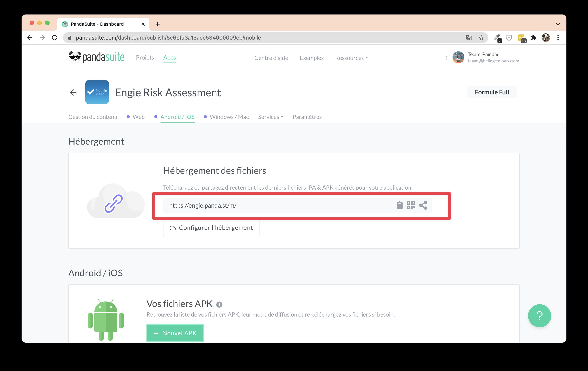The image size is (588, 371).
Task: Click Configurer l'hébergement
Action: (211, 227)
